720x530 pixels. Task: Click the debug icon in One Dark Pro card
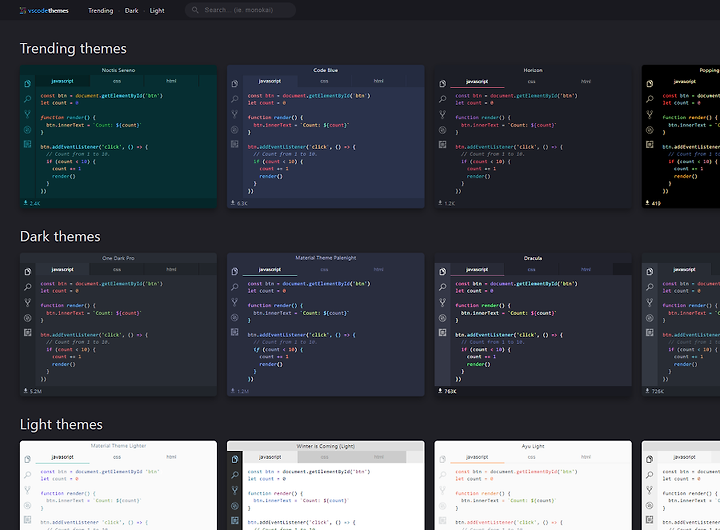pos(28,317)
